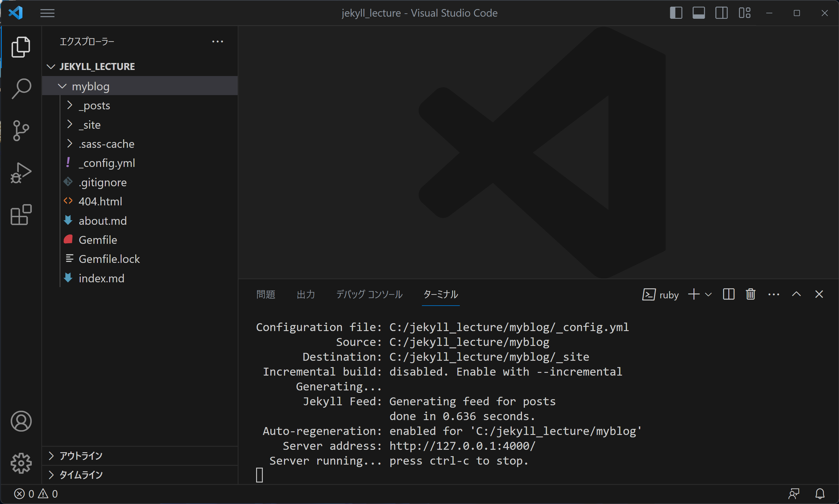The image size is (839, 504).
Task: Open the Accounts menu
Action: pos(21,421)
